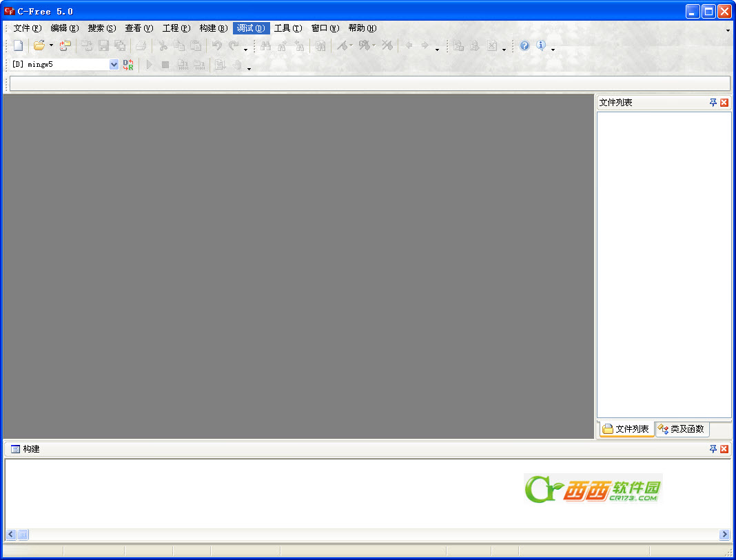Screen dimensions: 736x560
Task: Open the 工程(P) menu
Action: coord(176,28)
